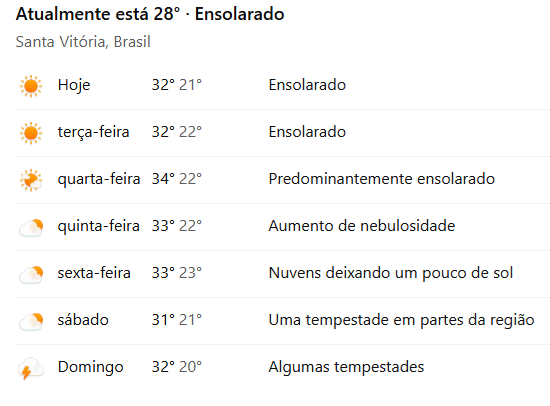Select the mostly sunny icon for quarta-feira

point(31,180)
